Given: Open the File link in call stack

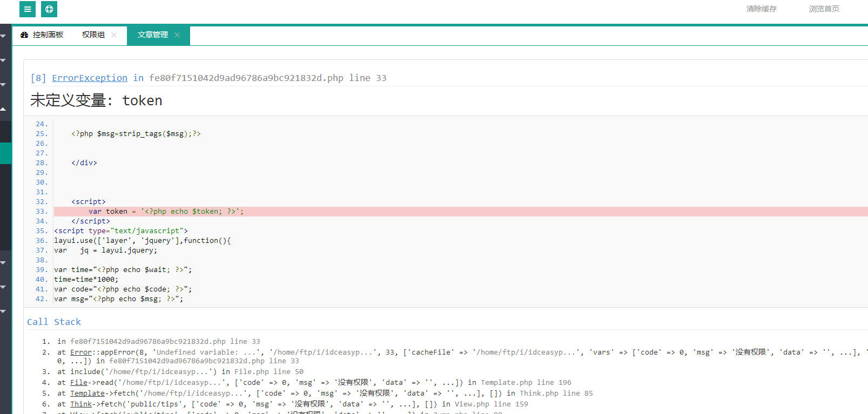Looking at the screenshot, I should pyautogui.click(x=79, y=382).
